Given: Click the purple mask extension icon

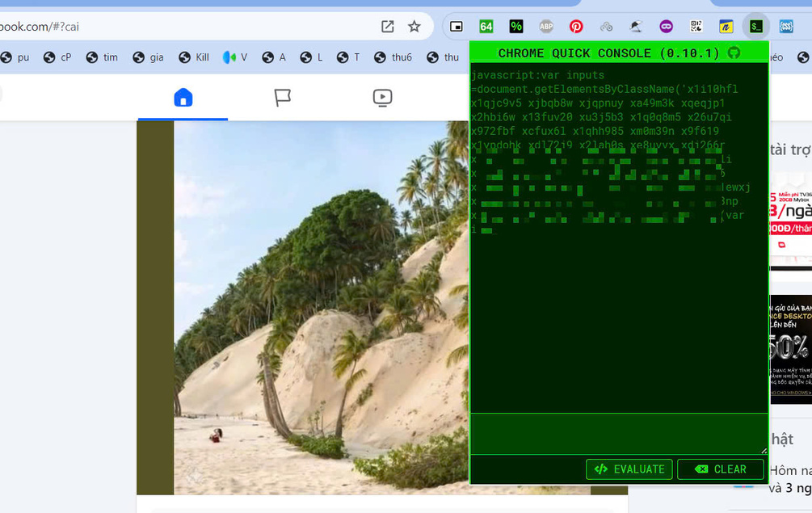Looking at the screenshot, I should click(666, 27).
